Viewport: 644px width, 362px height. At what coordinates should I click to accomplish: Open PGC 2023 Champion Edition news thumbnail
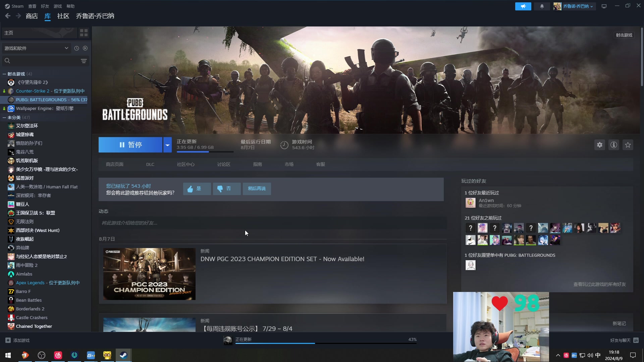[x=149, y=274]
